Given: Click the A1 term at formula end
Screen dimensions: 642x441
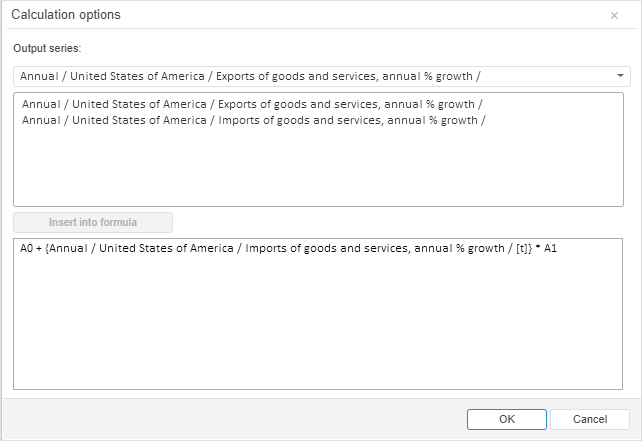Looking at the screenshot, I should point(550,248).
